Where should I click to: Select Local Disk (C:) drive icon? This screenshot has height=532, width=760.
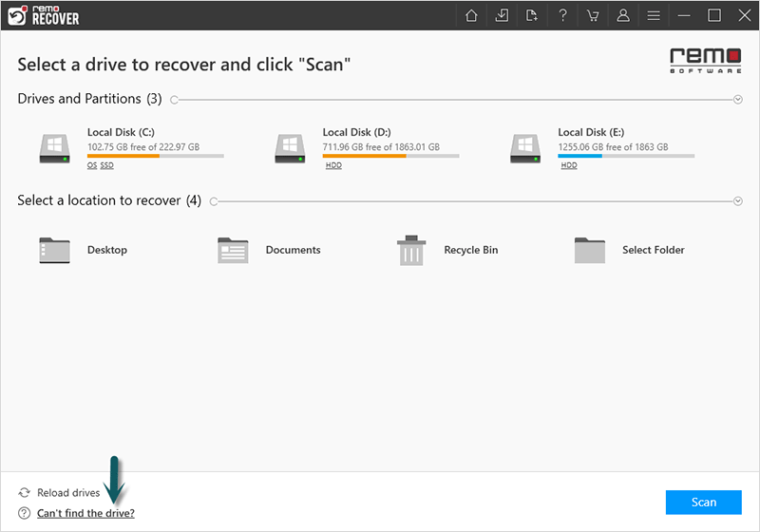(54, 149)
